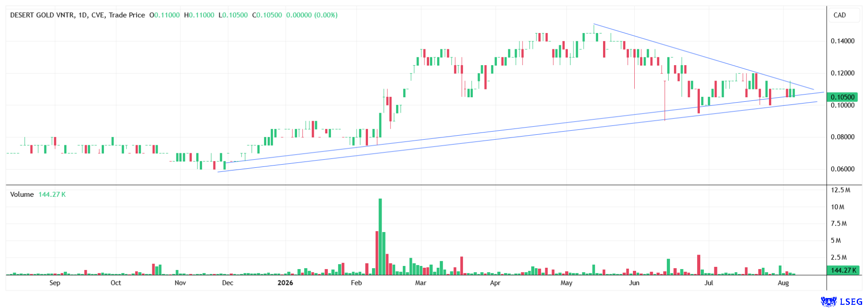Click the Volume readout 144.27 K beside label
The width and height of the screenshot is (868, 308).
[x=52, y=194]
